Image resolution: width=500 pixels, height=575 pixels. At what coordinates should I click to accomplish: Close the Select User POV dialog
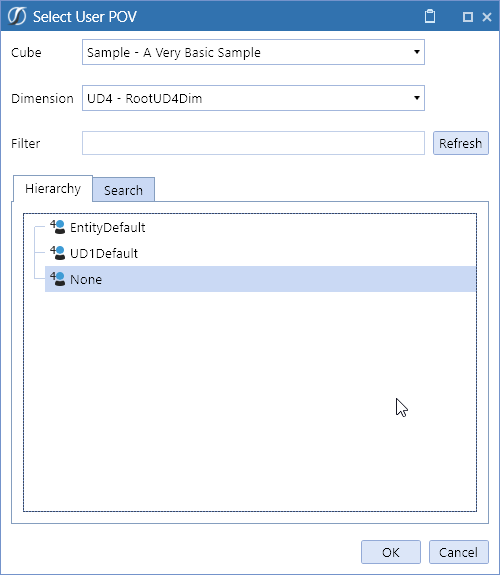click(487, 17)
